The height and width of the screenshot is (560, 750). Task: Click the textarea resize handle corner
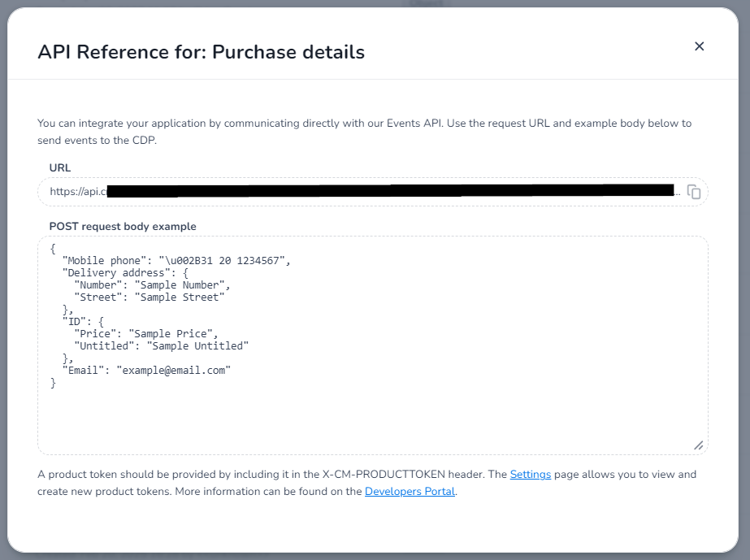(x=698, y=445)
